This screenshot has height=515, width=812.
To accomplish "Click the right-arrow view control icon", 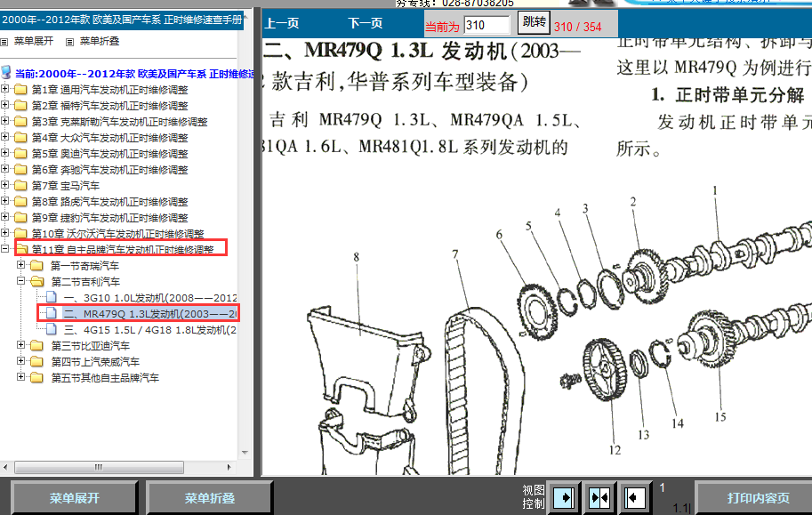I will (564, 498).
